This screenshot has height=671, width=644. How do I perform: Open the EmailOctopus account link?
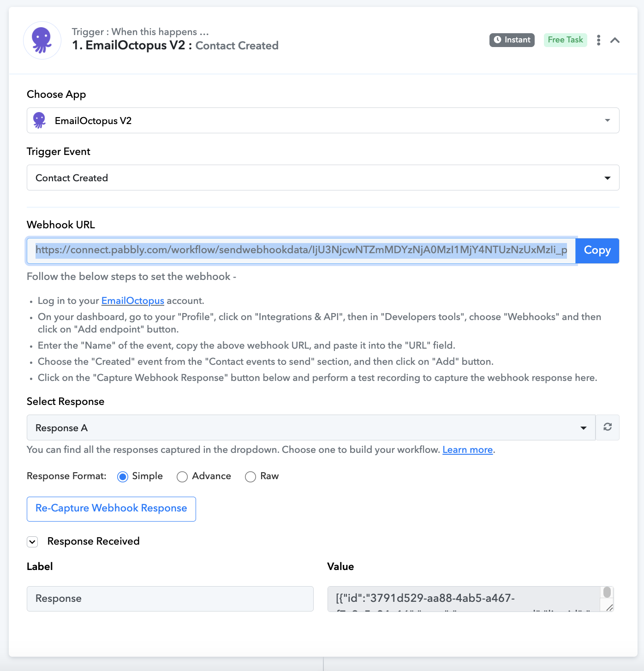coord(132,301)
